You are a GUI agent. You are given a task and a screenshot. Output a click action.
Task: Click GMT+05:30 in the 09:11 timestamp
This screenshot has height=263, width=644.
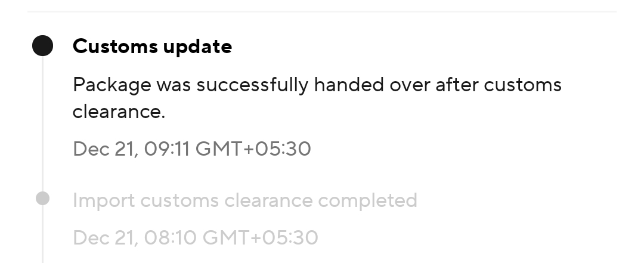[253, 148]
